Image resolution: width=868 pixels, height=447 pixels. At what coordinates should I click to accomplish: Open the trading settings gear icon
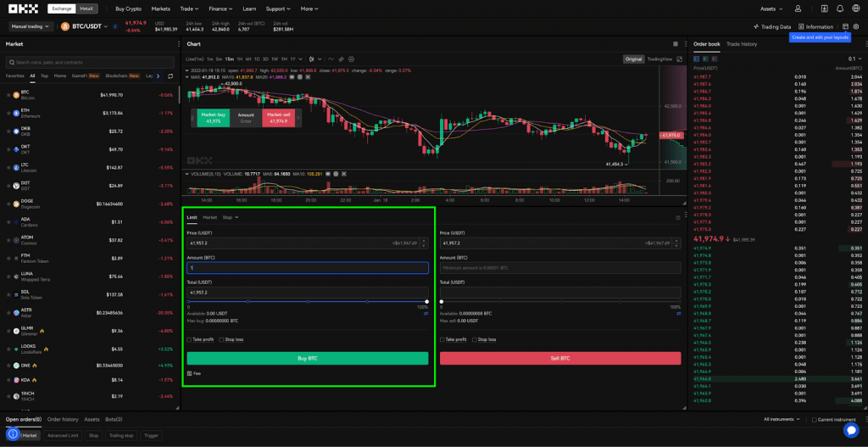pos(856,26)
